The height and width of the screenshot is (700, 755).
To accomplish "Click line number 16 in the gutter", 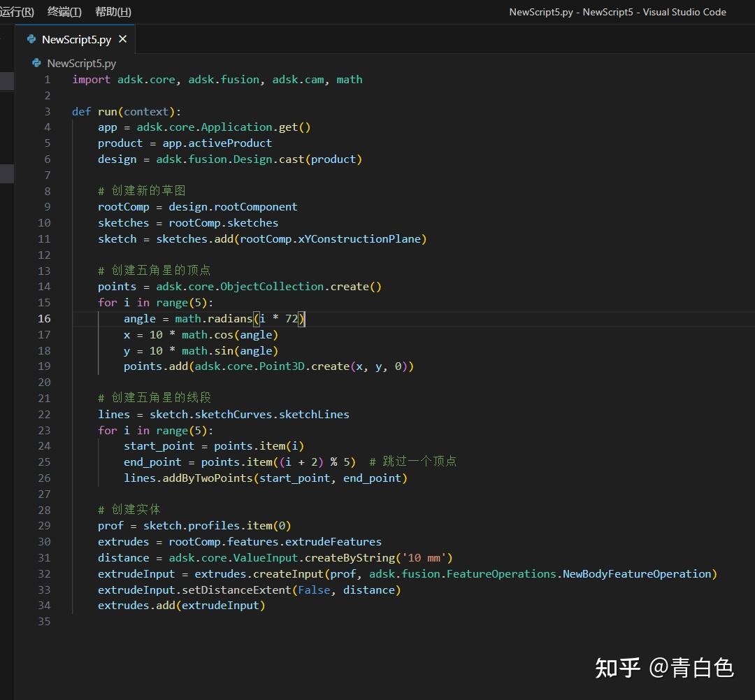I will pyautogui.click(x=44, y=318).
